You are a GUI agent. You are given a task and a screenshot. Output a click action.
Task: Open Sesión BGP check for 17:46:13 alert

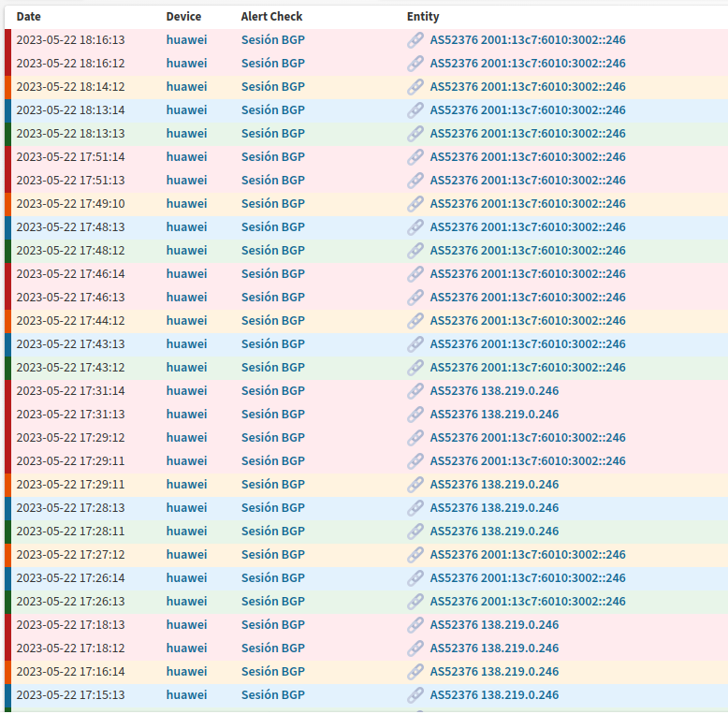272,298
